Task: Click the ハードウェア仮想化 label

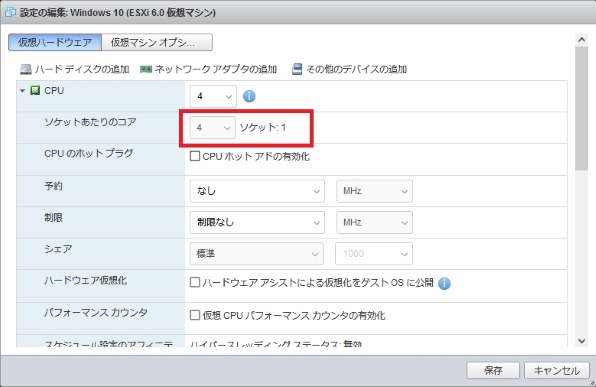Action: click(85, 281)
